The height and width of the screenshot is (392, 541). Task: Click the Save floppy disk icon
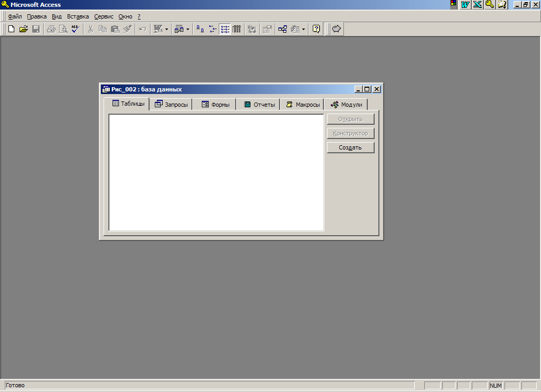point(36,29)
